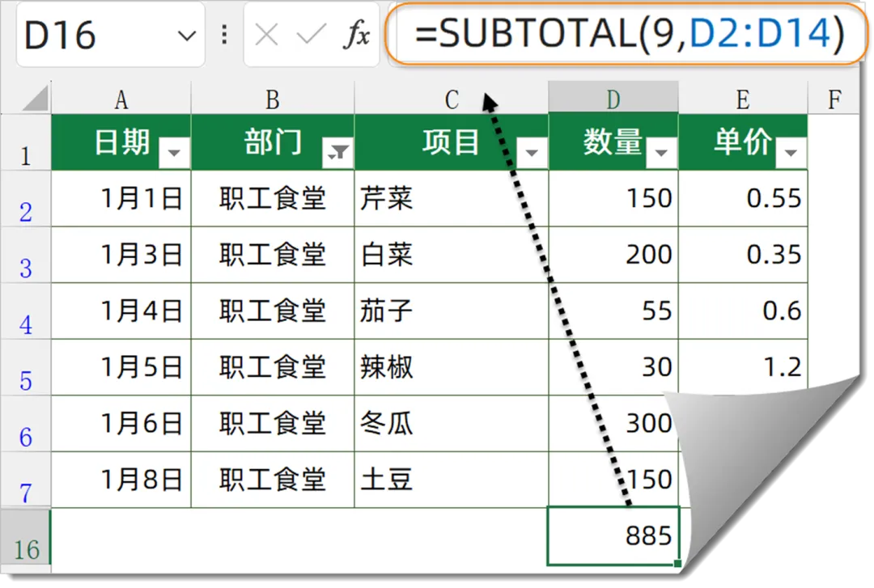Click the Cancel X icon in formula bar
The width and height of the screenshot is (874, 588).
click(266, 36)
